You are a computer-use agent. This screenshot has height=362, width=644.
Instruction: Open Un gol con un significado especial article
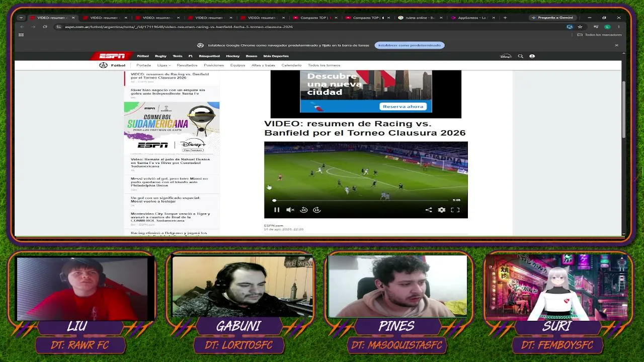166,200
